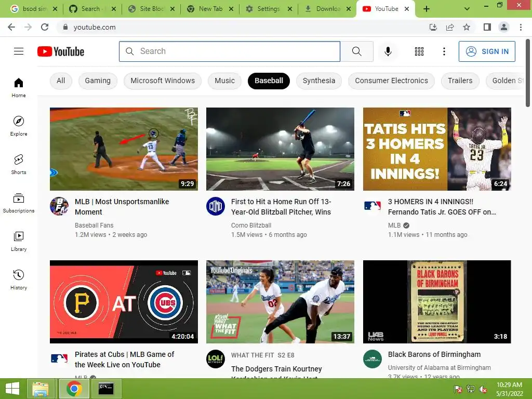Viewport: 532px width, 399px height.
Task: Open Black Barons of Birmingham title
Action: (x=434, y=354)
